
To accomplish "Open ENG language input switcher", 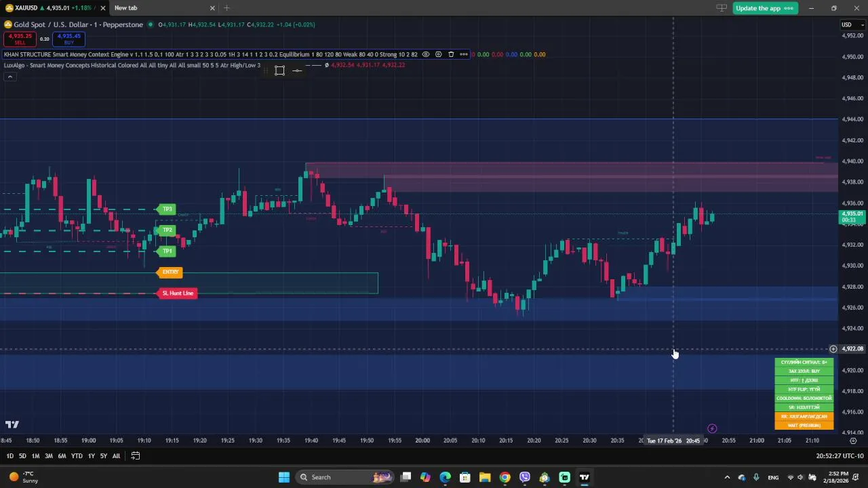I will tap(773, 477).
